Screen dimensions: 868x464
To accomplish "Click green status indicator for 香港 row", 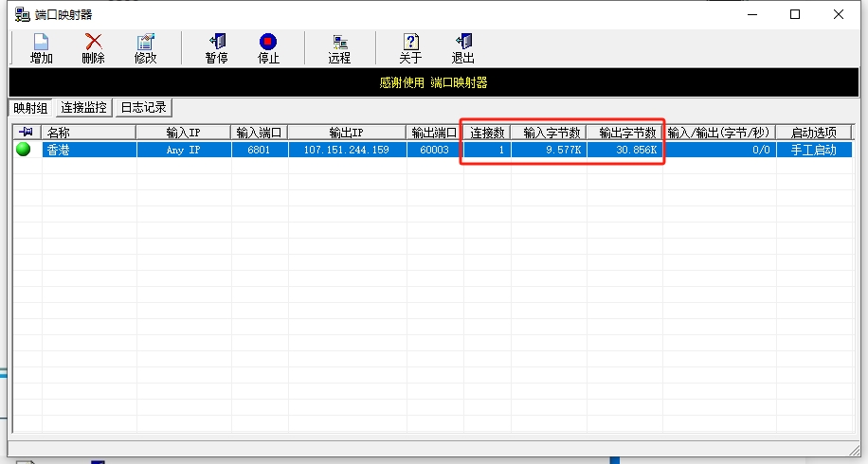I will click(x=24, y=150).
